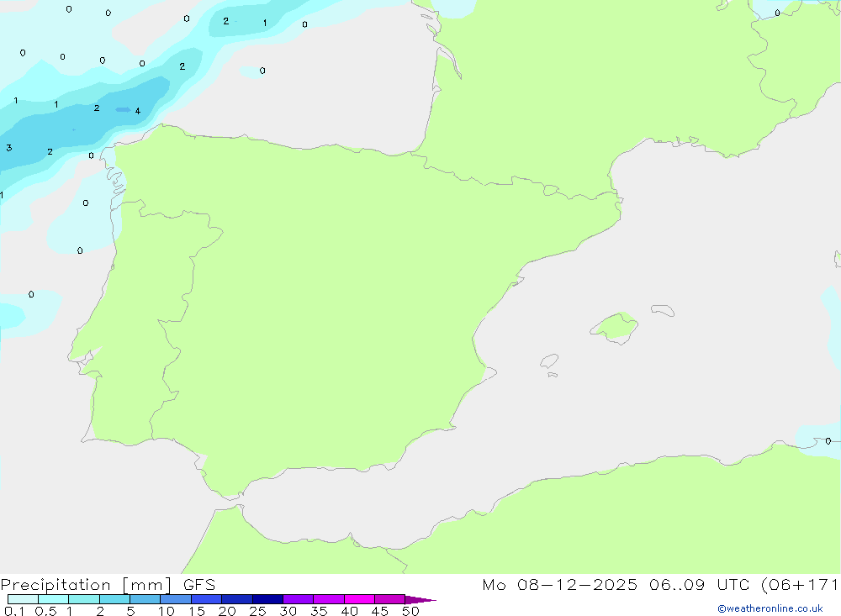
Task: Click the 0.5–1 mm light cyan legend swatch
Action: coord(54,599)
